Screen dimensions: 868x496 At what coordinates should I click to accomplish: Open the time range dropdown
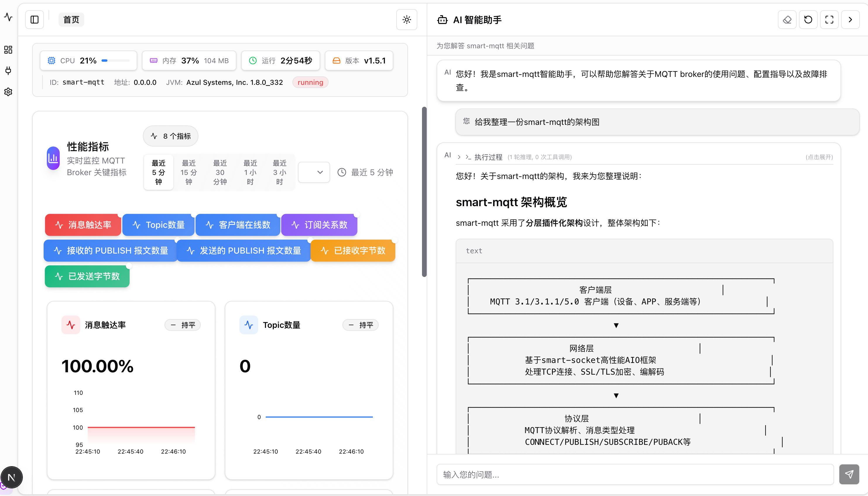314,172
